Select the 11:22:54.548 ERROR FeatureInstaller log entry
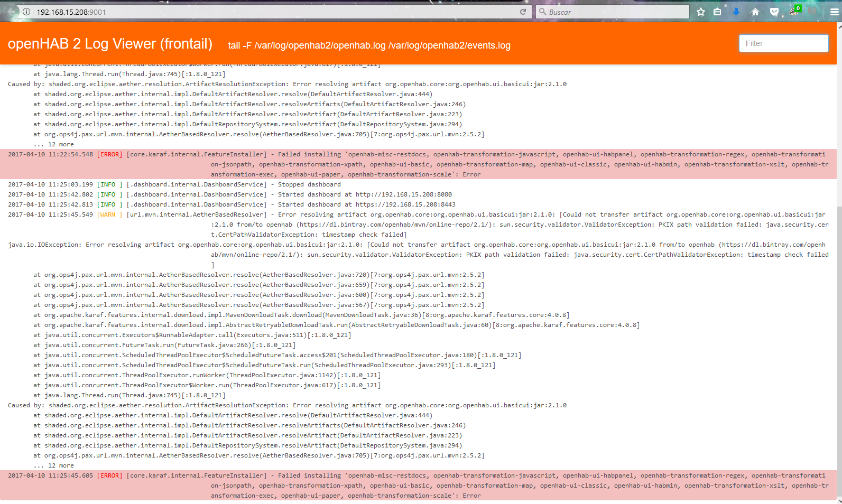This screenshot has width=842, height=504. pos(418,164)
